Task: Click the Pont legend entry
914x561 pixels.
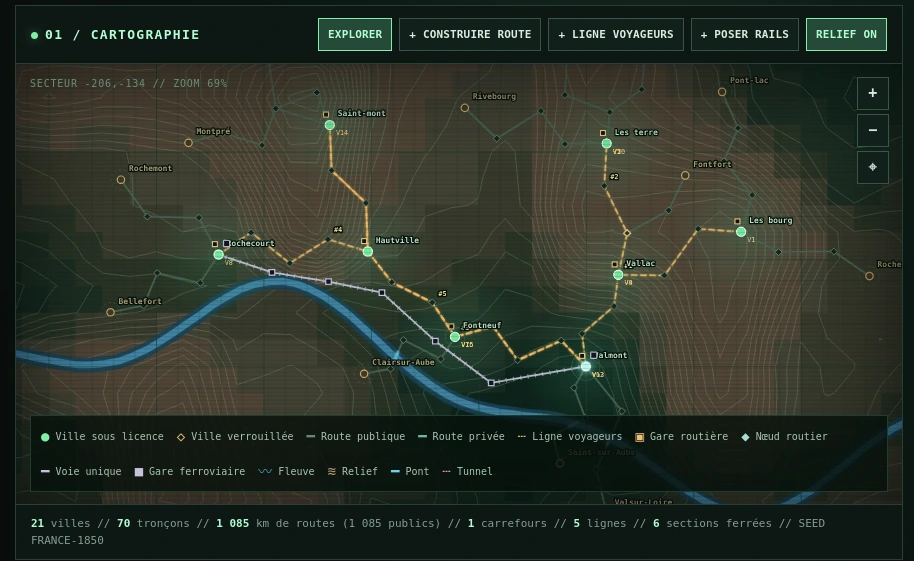Action: pyautogui.click(x=410, y=471)
